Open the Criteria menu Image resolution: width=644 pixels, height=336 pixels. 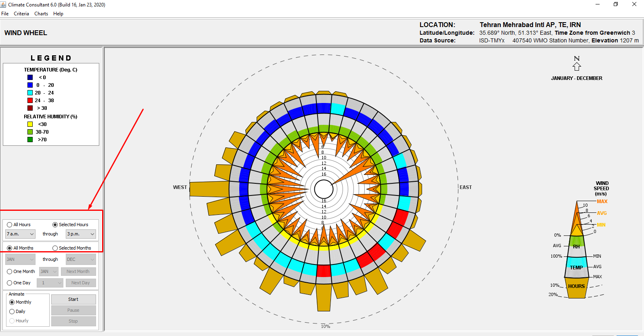pyautogui.click(x=21, y=14)
